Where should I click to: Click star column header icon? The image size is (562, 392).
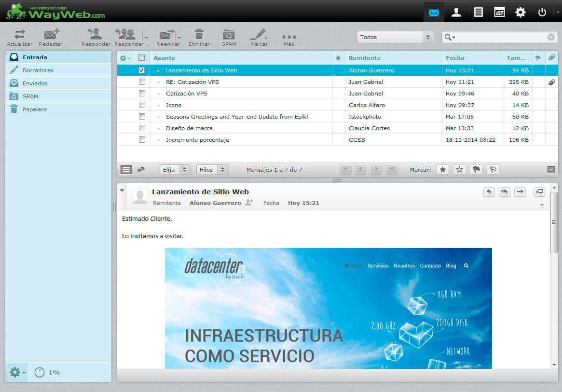coord(338,58)
